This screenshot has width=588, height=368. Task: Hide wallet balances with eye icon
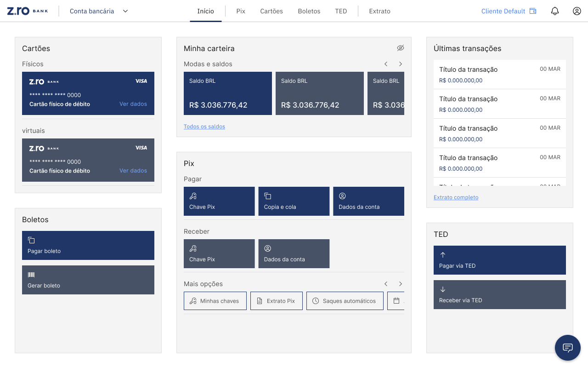coord(400,48)
